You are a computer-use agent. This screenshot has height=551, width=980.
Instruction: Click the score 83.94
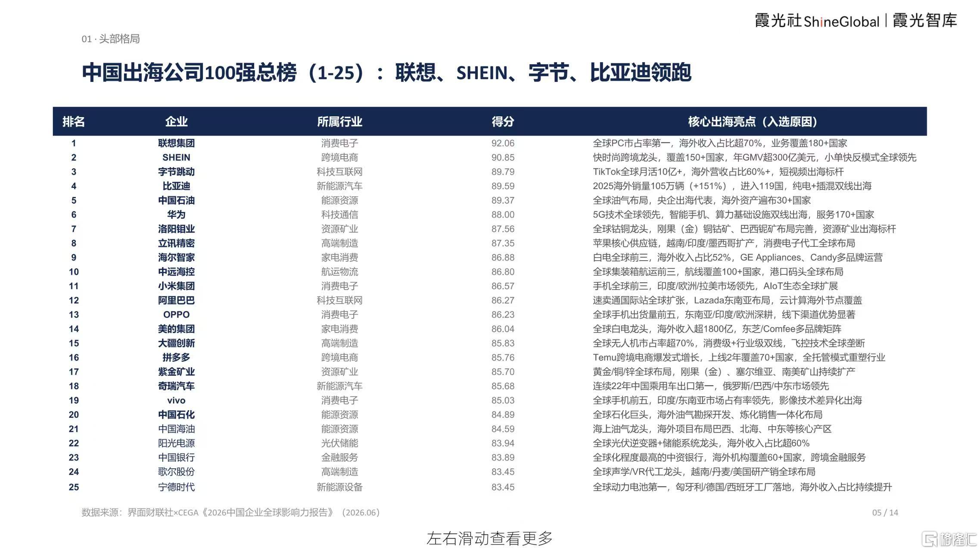tap(503, 443)
